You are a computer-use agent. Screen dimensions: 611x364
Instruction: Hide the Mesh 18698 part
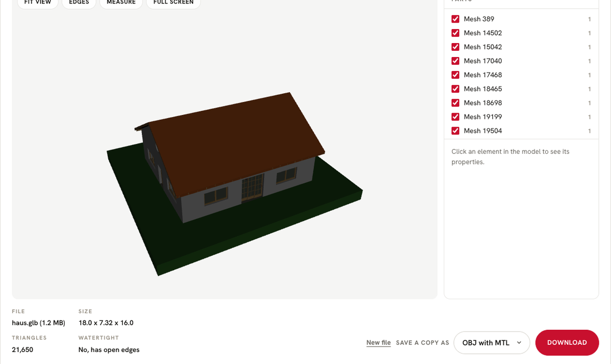[x=455, y=103]
